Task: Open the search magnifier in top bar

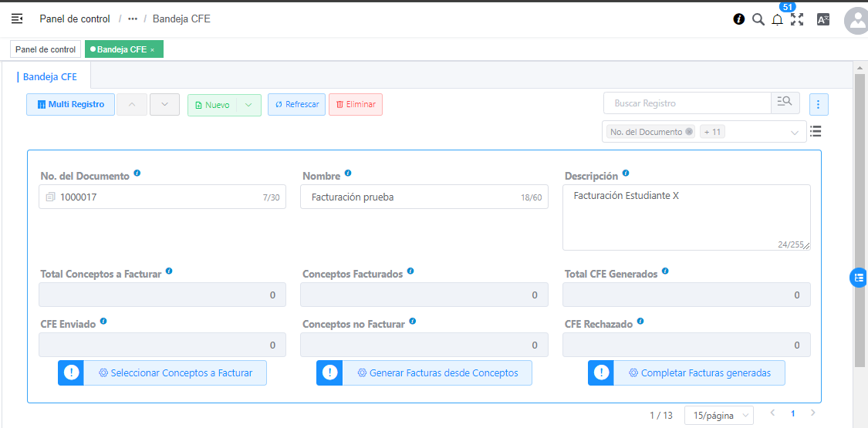Action: pyautogui.click(x=758, y=19)
